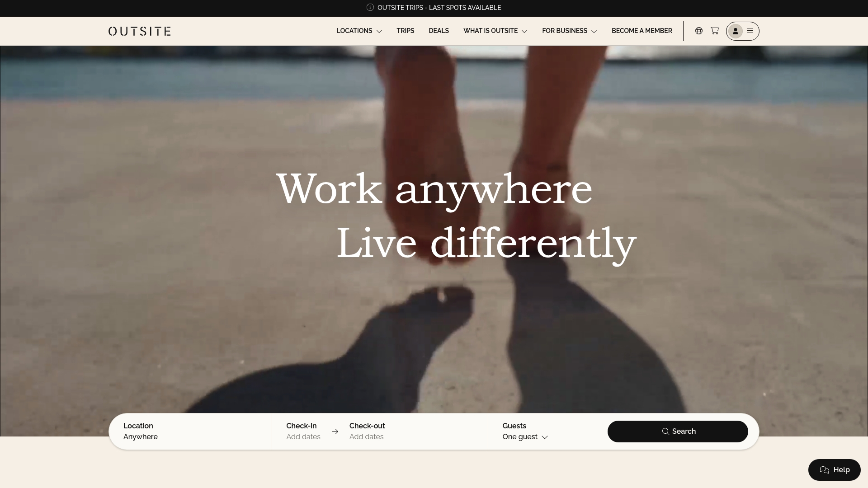Click the arrow between check-in and check-out
This screenshot has height=488, width=868.
pyautogui.click(x=335, y=432)
